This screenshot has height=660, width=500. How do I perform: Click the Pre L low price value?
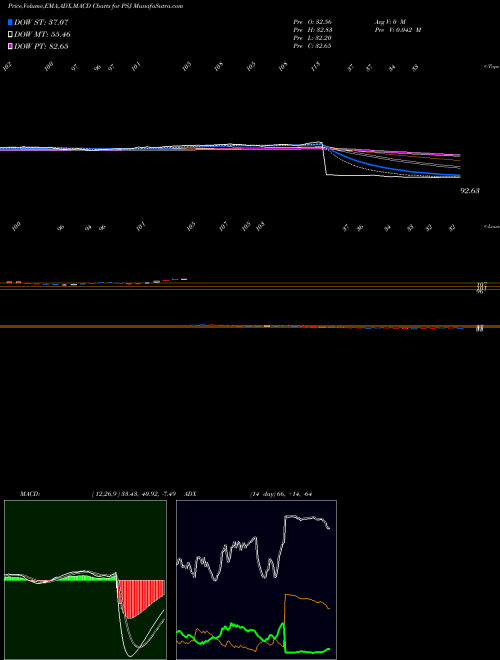click(x=313, y=38)
